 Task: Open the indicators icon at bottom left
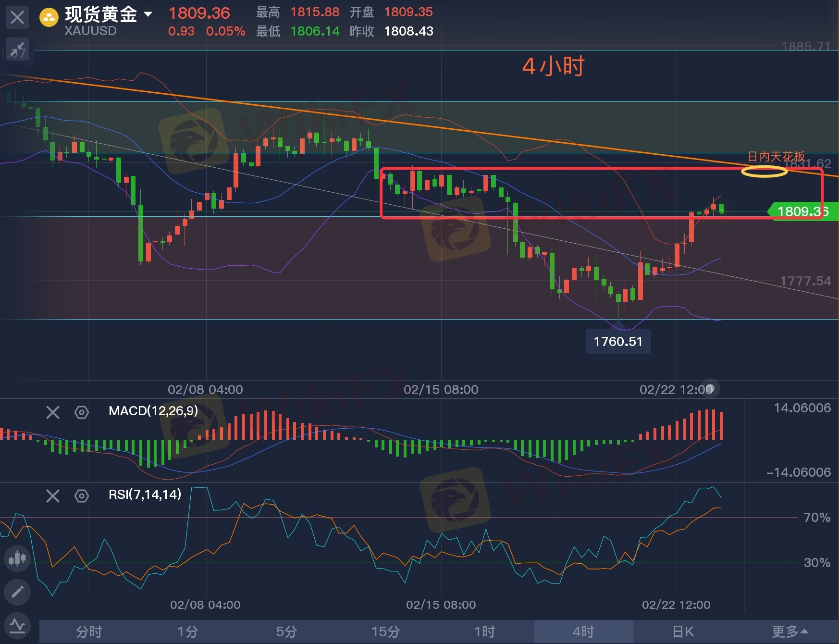(x=17, y=625)
